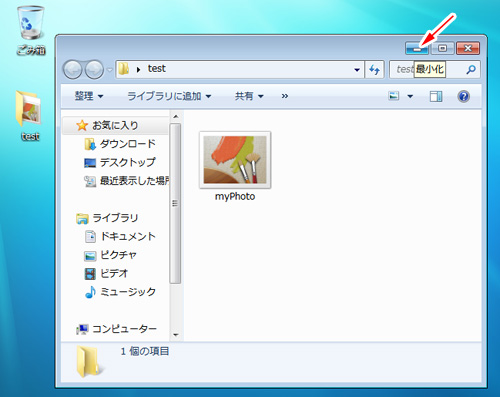Click the ライブラリ folder icon
500x397 pixels.
pos(82,219)
